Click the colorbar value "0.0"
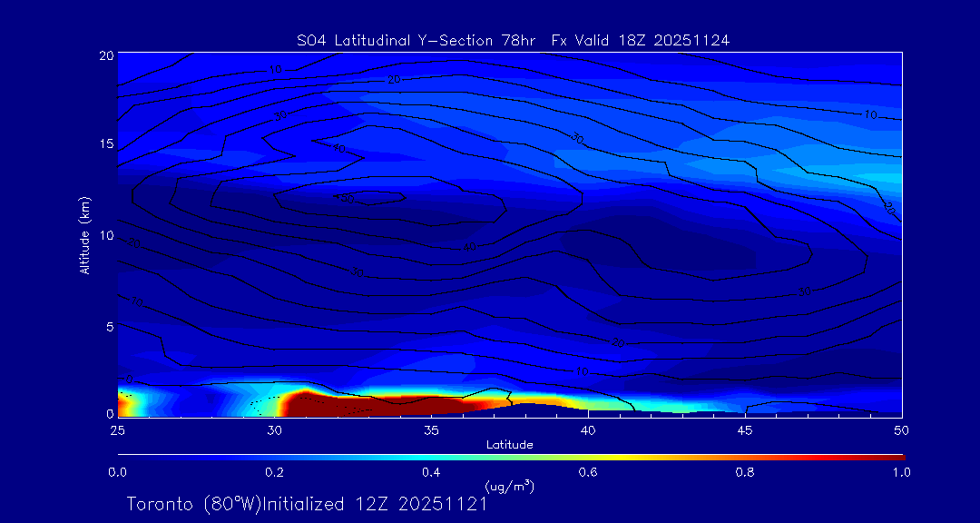Screen dimensions: 980x523 coord(117,472)
